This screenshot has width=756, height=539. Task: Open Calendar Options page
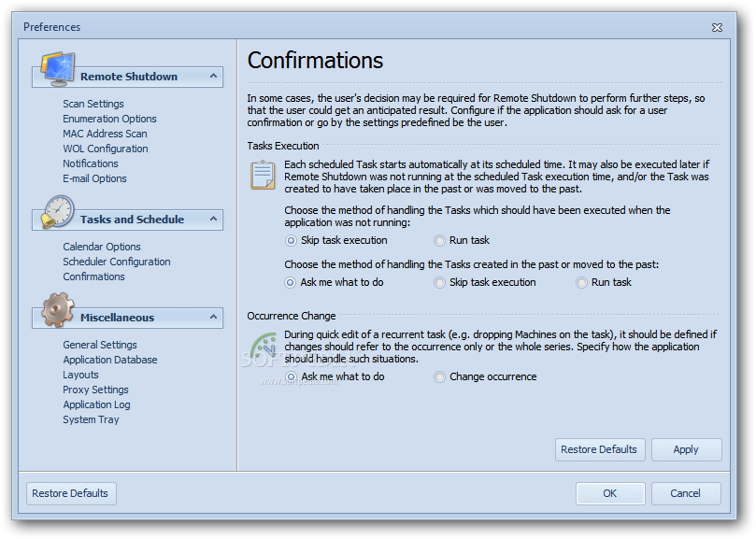pos(102,247)
